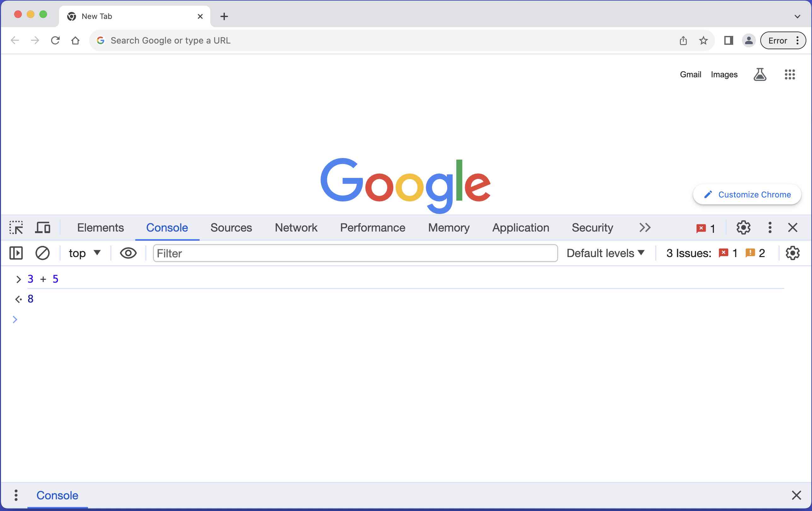
Task: Open the Application tab
Action: (520, 228)
